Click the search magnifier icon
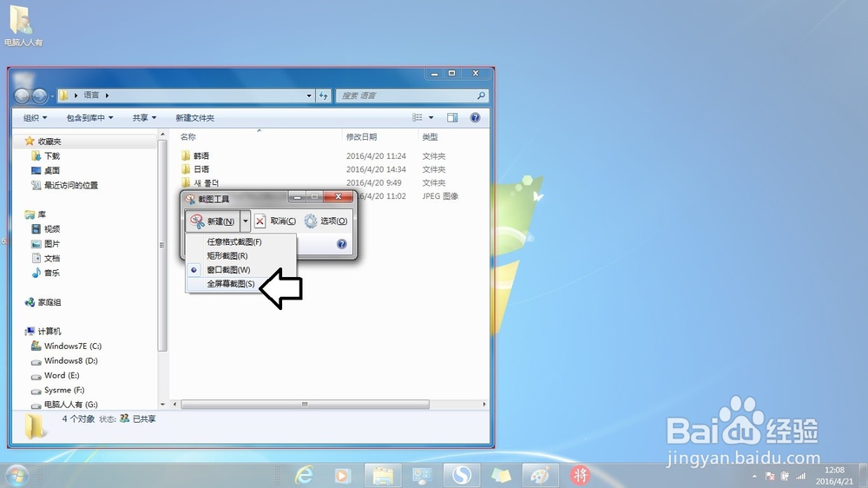The width and height of the screenshot is (868, 488). pos(481,96)
